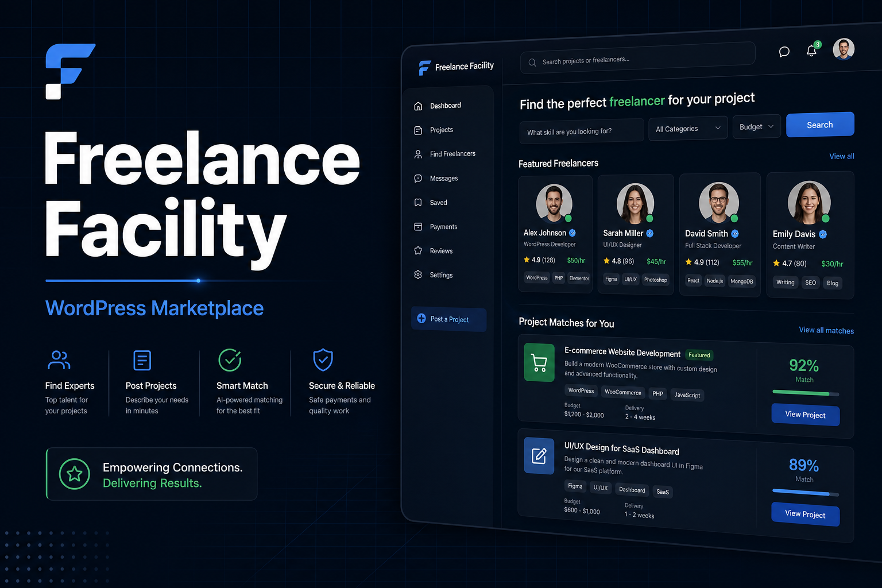This screenshot has width=882, height=588.
Task: Click the JavaScript skill tag
Action: [687, 395]
